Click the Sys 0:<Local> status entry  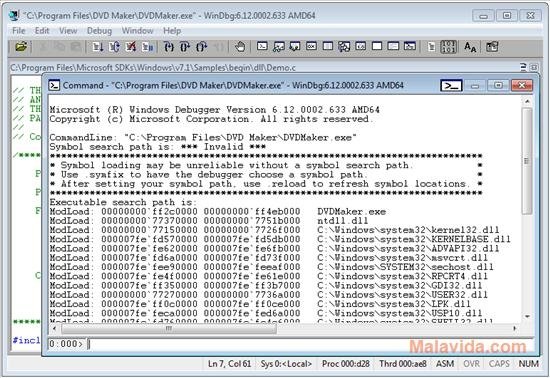(x=286, y=364)
